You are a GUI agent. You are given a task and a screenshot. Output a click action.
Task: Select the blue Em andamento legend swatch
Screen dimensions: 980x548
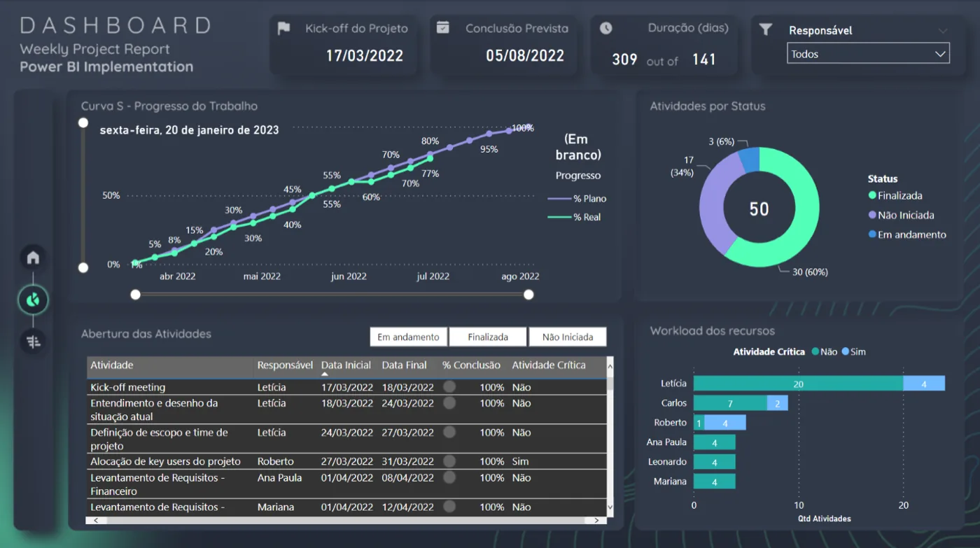pyautogui.click(x=872, y=234)
